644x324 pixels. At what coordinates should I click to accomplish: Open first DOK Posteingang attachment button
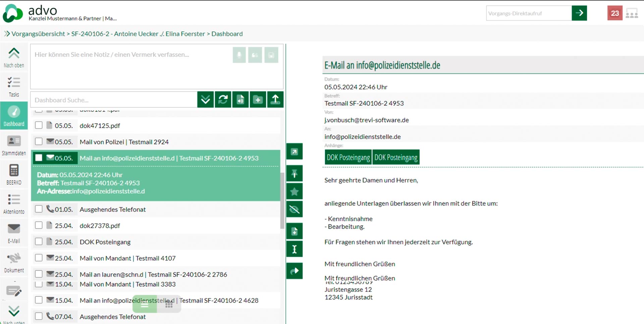348,157
